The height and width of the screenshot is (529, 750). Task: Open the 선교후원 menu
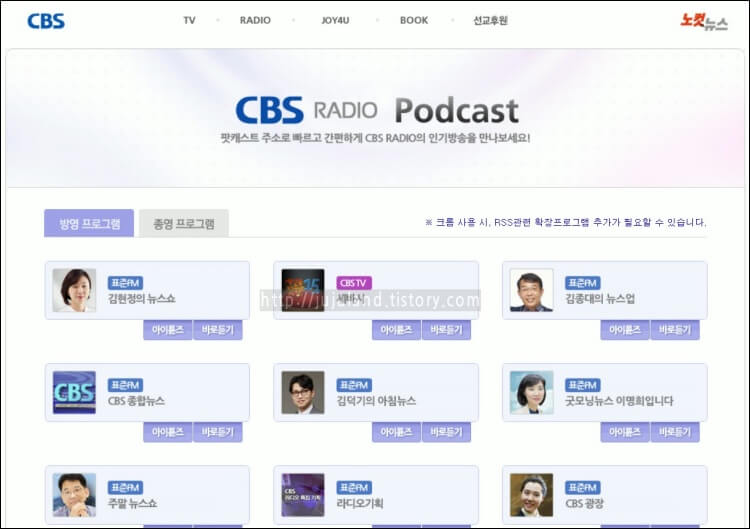click(490, 21)
